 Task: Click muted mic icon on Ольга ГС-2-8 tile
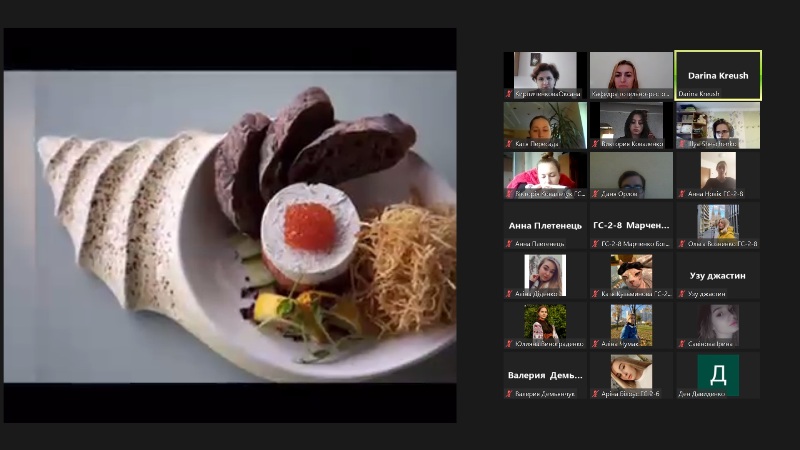pos(682,244)
